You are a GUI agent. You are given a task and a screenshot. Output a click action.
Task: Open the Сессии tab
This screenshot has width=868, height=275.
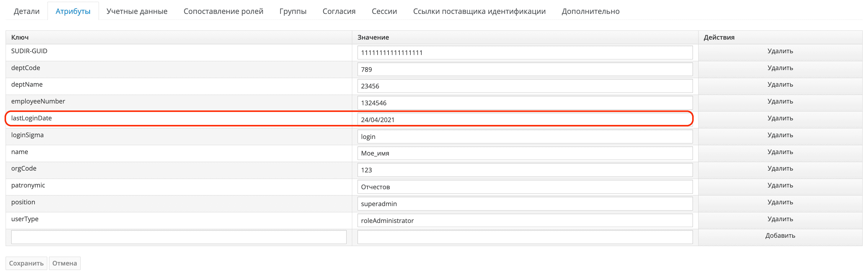[384, 11]
